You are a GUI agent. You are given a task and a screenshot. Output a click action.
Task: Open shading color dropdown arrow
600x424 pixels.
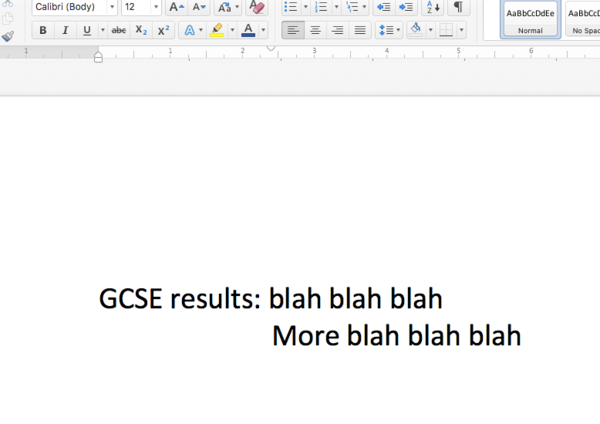[430, 30]
